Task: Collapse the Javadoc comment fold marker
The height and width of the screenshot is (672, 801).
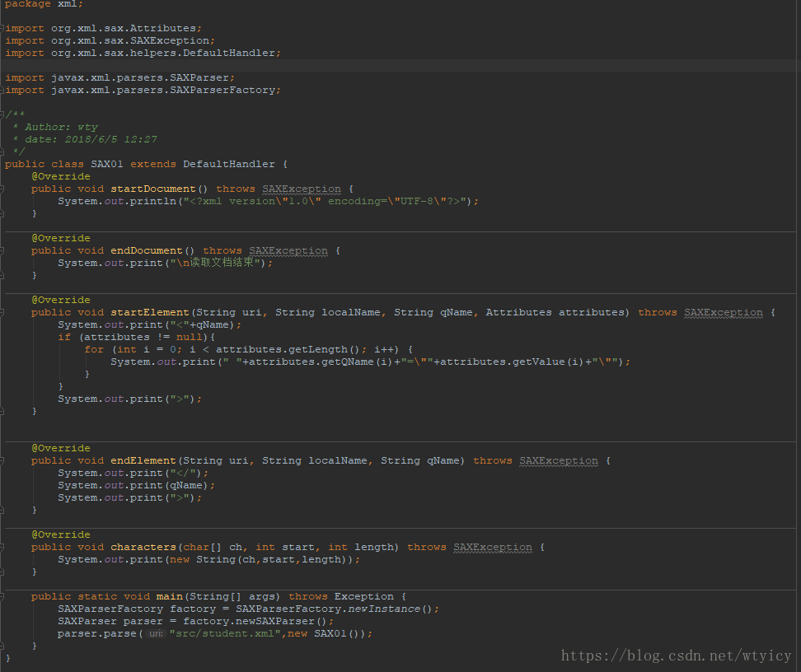Action: [2, 114]
